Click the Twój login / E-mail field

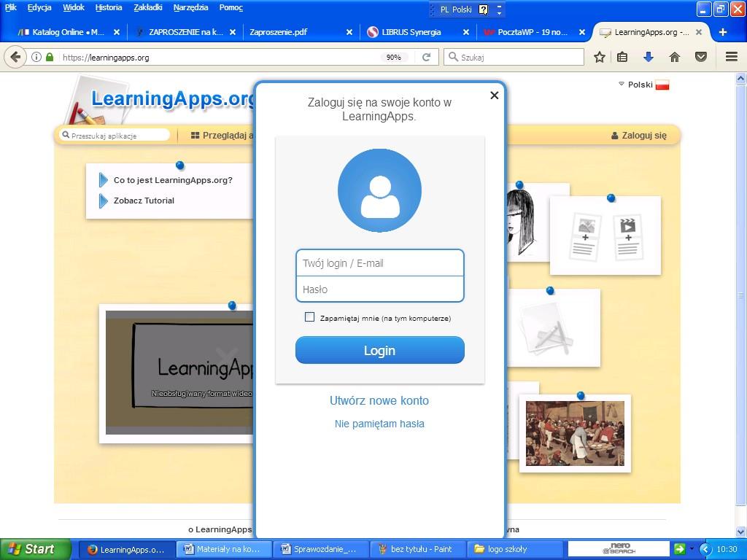point(379,262)
